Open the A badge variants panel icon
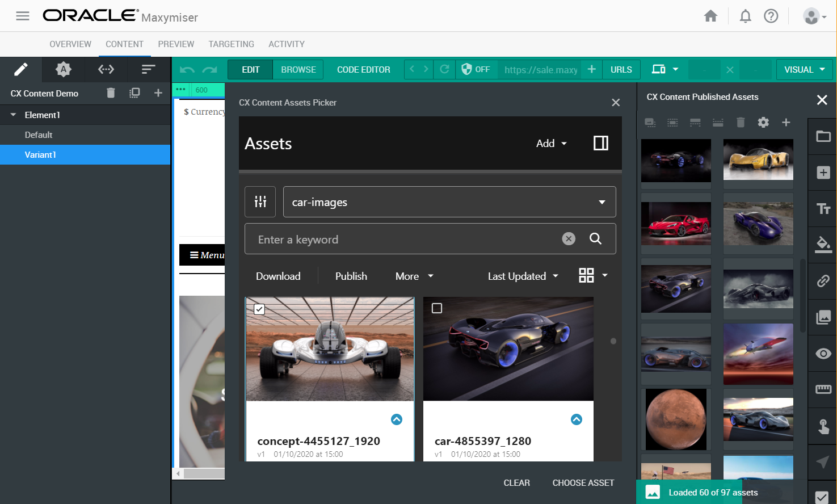 tap(64, 69)
